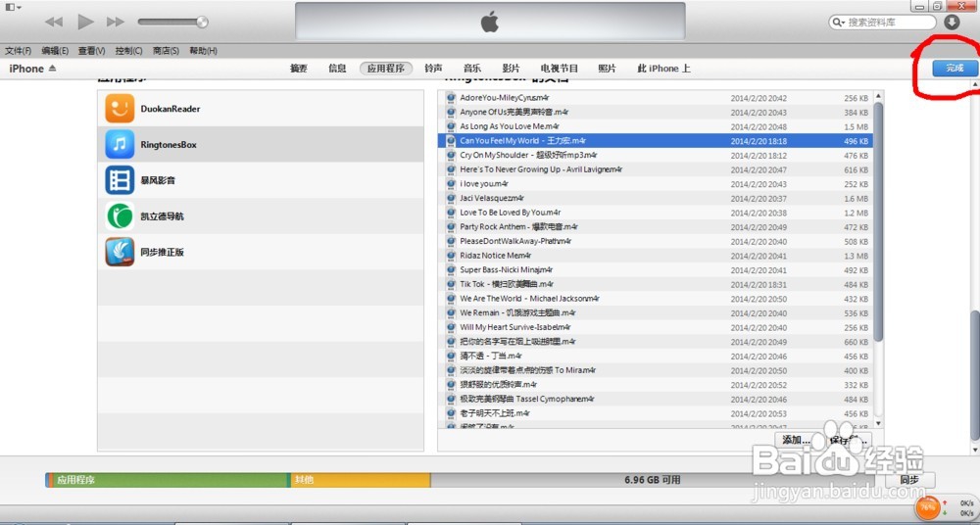Viewport: 980px width, 525px height.
Task: Select file 极致完美钢琴曲 Tassel Cymophane
Action: pyautogui.click(x=656, y=400)
